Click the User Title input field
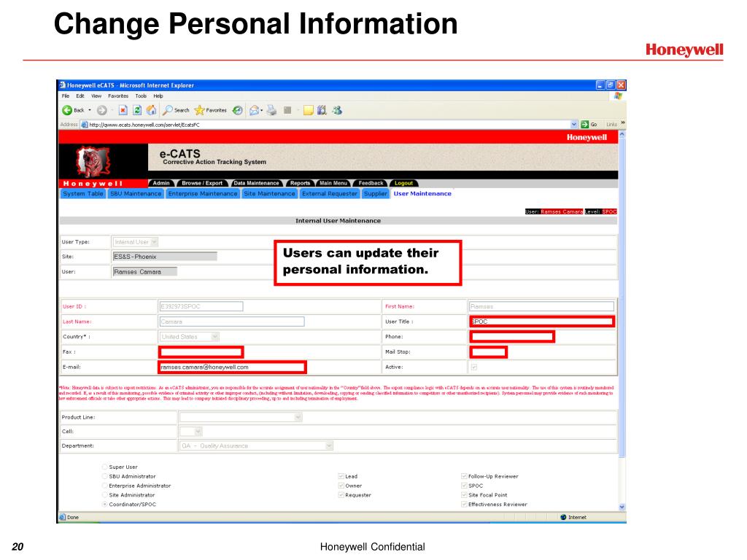747x560 pixels. click(x=542, y=322)
